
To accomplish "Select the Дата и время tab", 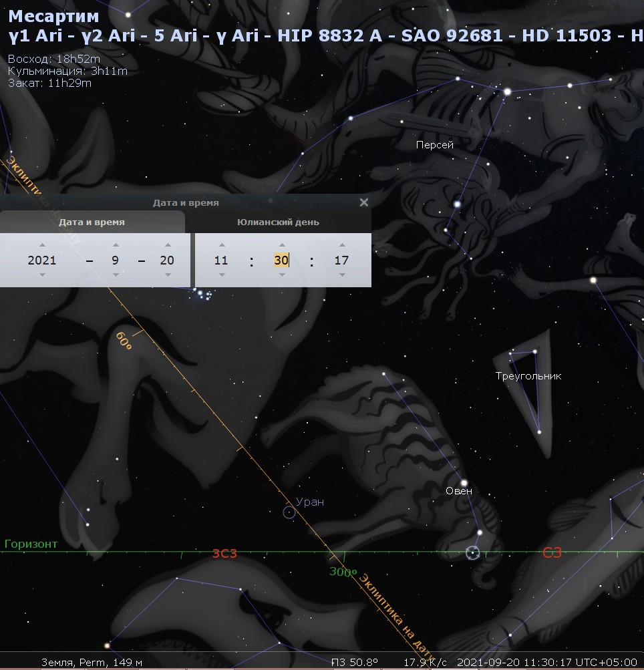I will click(x=92, y=222).
